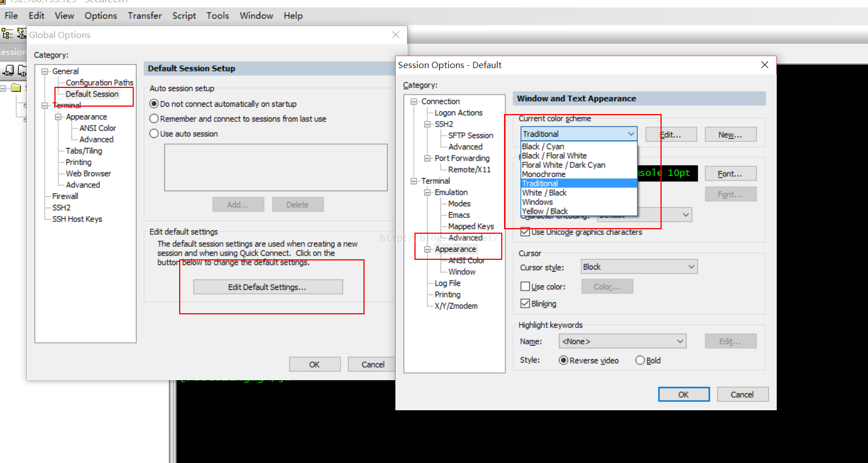The height and width of the screenshot is (463, 868).
Task: Choose Monochrome color scheme
Action: pyautogui.click(x=579, y=174)
